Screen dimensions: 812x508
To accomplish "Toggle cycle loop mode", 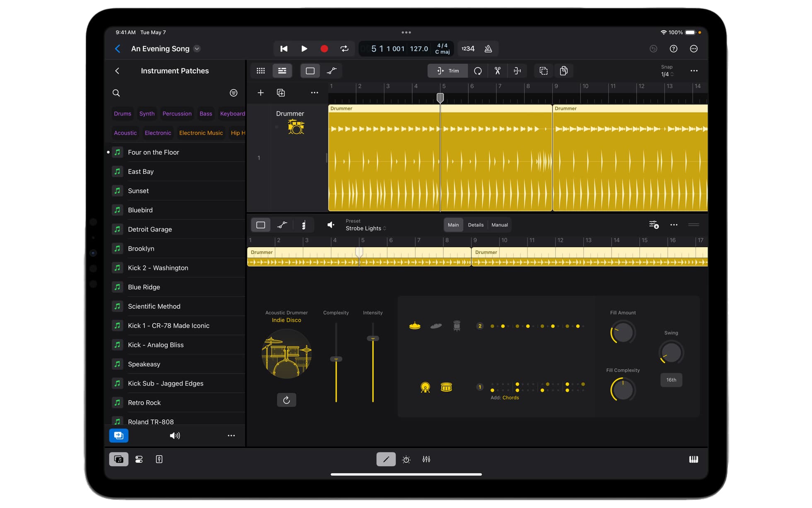I will click(x=344, y=49).
